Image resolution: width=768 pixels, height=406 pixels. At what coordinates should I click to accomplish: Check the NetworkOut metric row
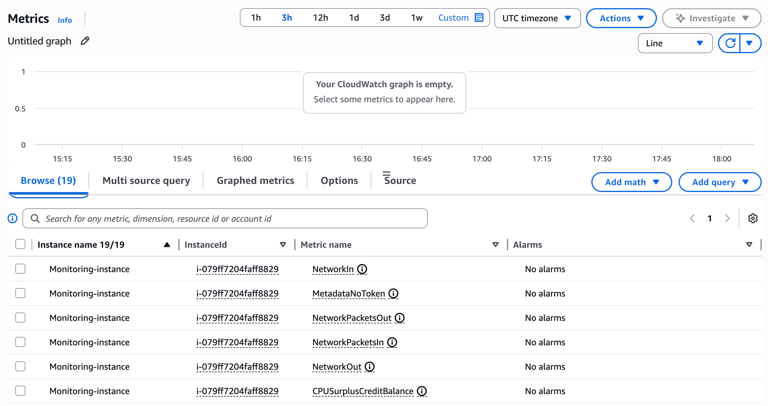click(x=20, y=367)
